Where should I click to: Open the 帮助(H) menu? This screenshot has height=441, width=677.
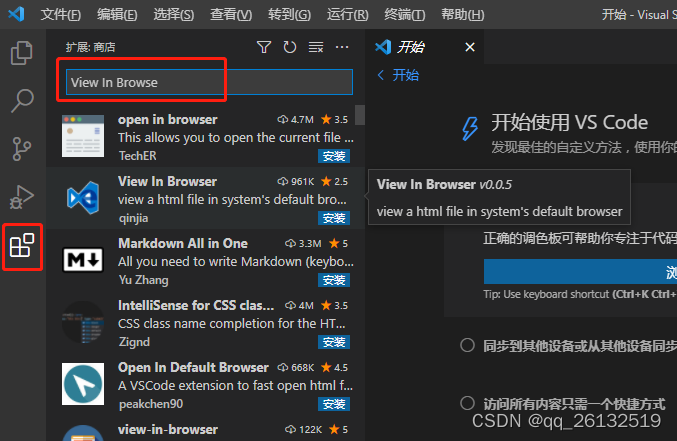[462, 15]
